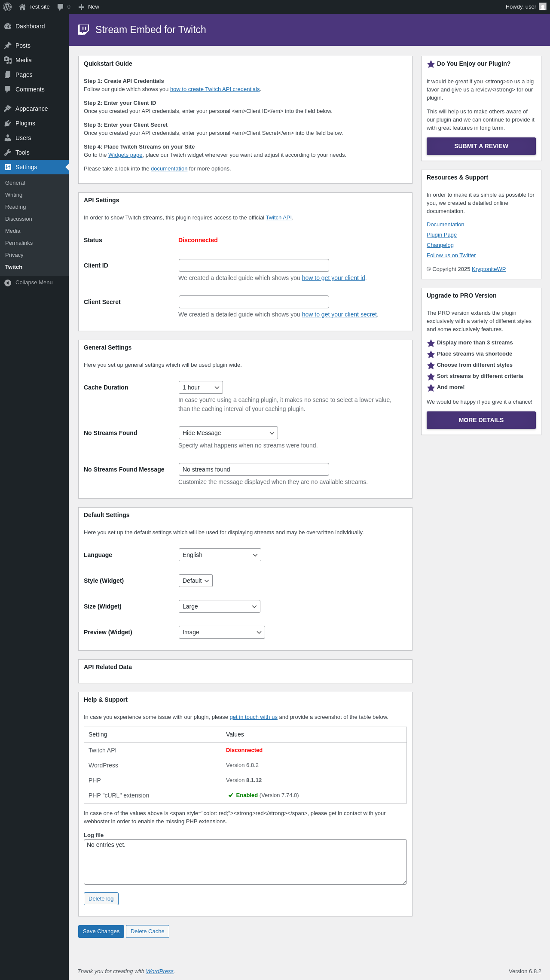Expand the Size (Widget) dropdown
This screenshot has width=550, height=980.
point(220,606)
